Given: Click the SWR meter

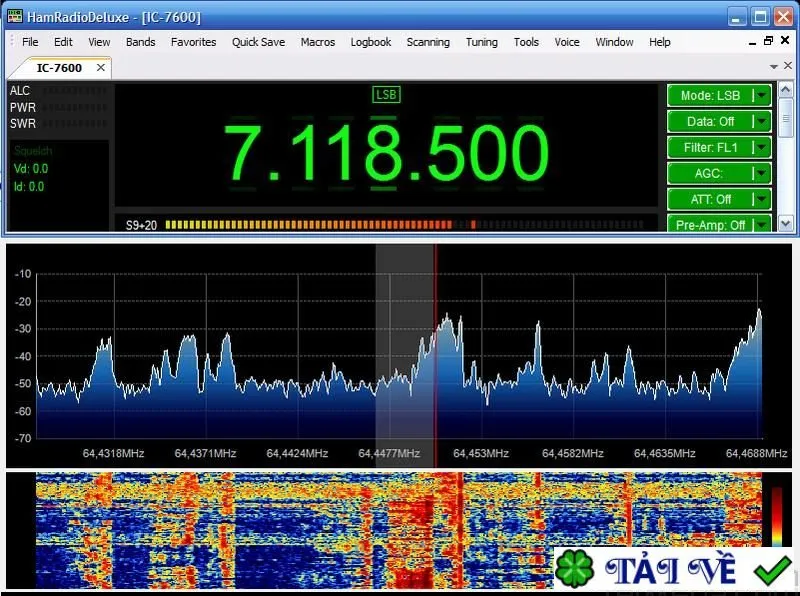Looking at the screenshot, I should click(58, 123).
